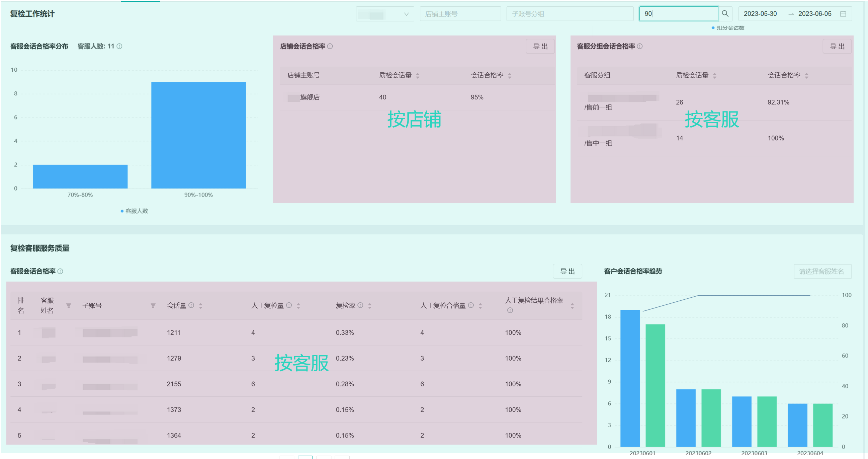
Task: Open the date range calendar icon
Action: coord(843,14)
